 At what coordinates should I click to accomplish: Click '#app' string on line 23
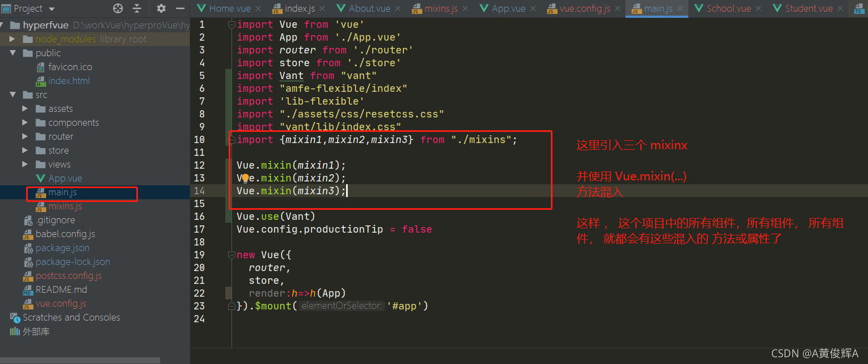tap(405, 306)
